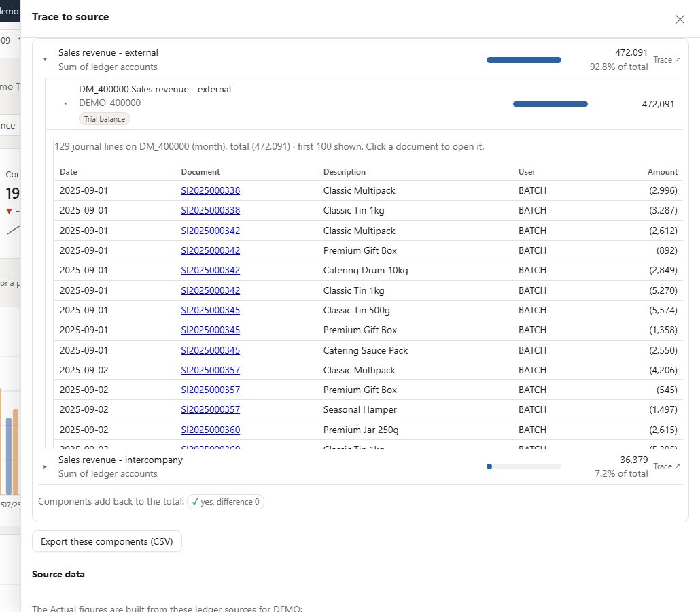The height and width of the screenshot is (612, 700).
Task: Click the '7.2% of total' label
Action: pos(621,473)
